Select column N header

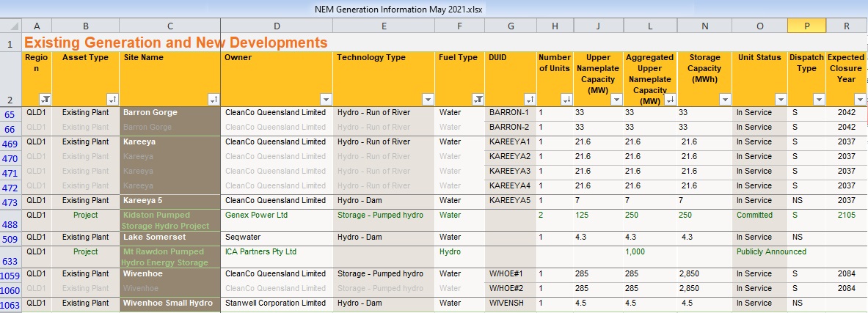(x=704, y=26)
